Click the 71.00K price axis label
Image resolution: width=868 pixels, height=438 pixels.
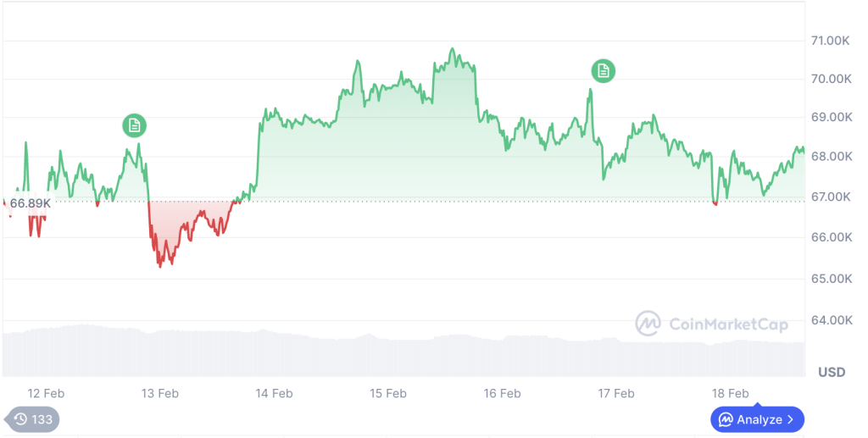[831, 40]
